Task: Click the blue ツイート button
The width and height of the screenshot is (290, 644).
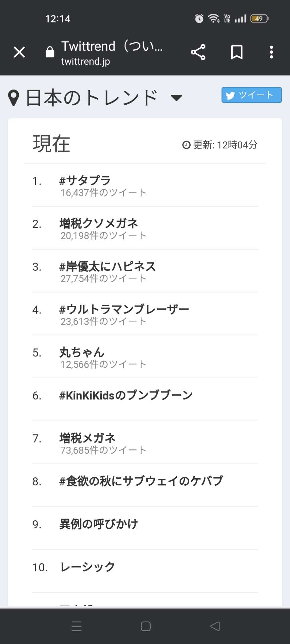Action: [x=251, y=95]
